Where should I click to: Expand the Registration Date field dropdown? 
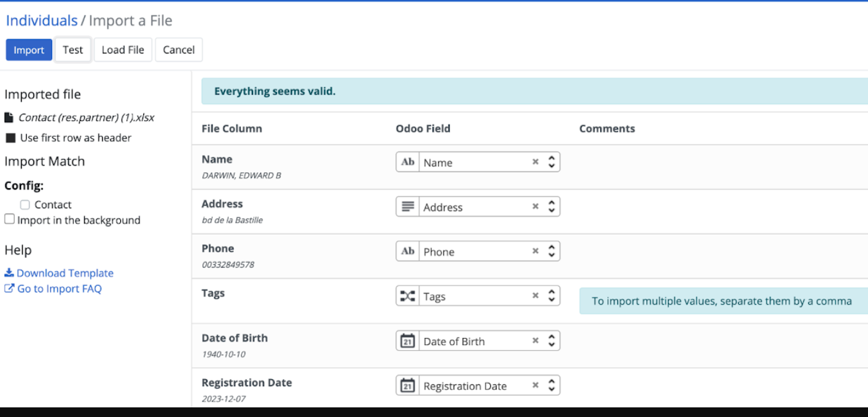coord(551,385)
